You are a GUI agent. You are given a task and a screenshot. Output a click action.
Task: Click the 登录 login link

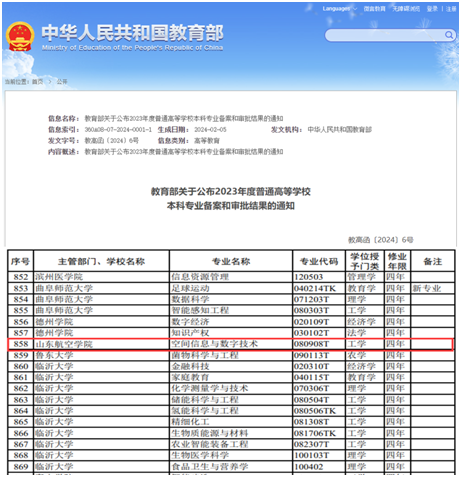tap(432, 9)
